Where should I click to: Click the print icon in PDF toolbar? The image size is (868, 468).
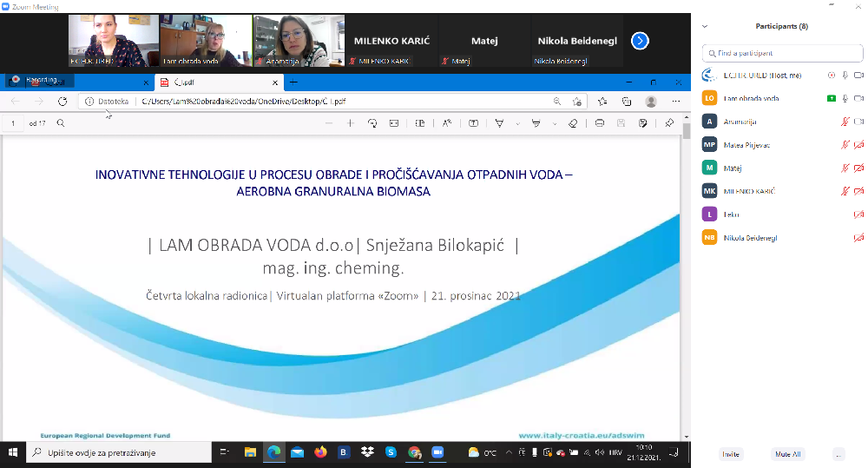[x=600, y=123]
